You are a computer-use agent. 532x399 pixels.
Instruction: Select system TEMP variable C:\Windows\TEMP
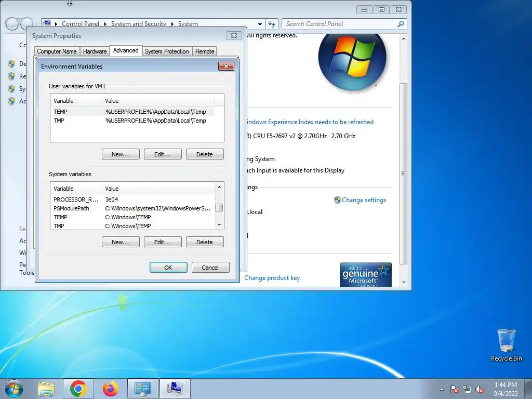(x=132, y=217)
